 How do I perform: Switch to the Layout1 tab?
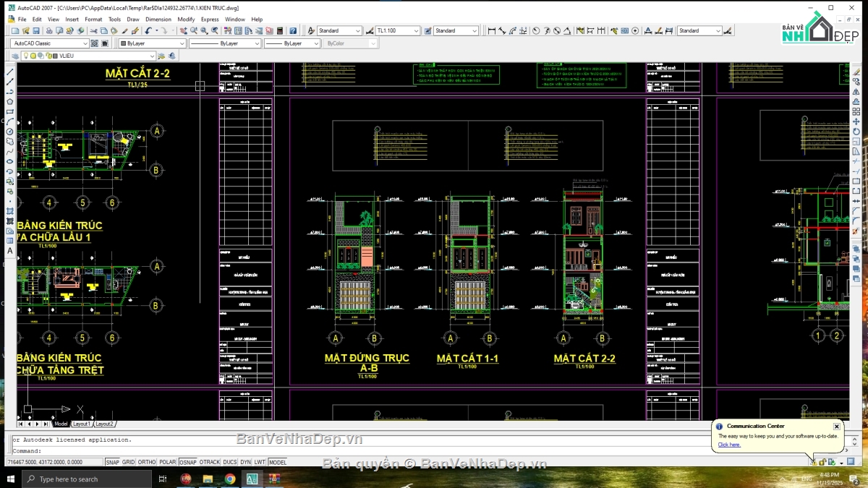coord(82,424)
